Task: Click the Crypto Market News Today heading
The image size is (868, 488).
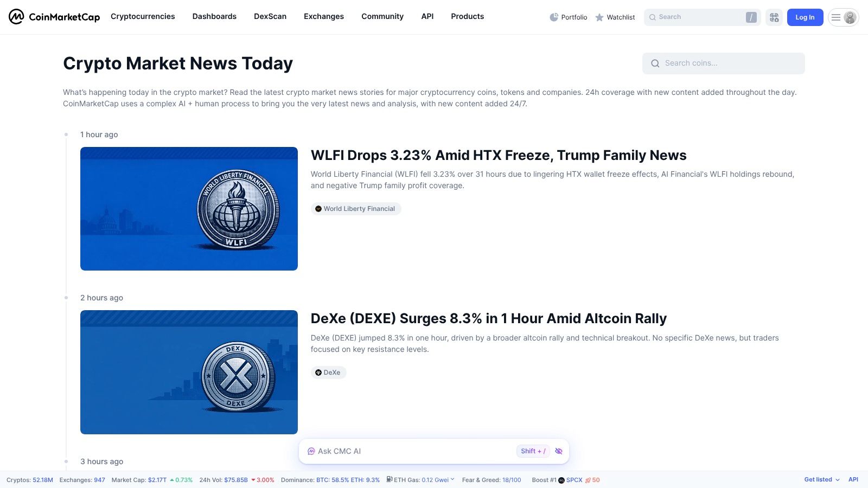Action: pyautogui.click(x=178, y=63)
